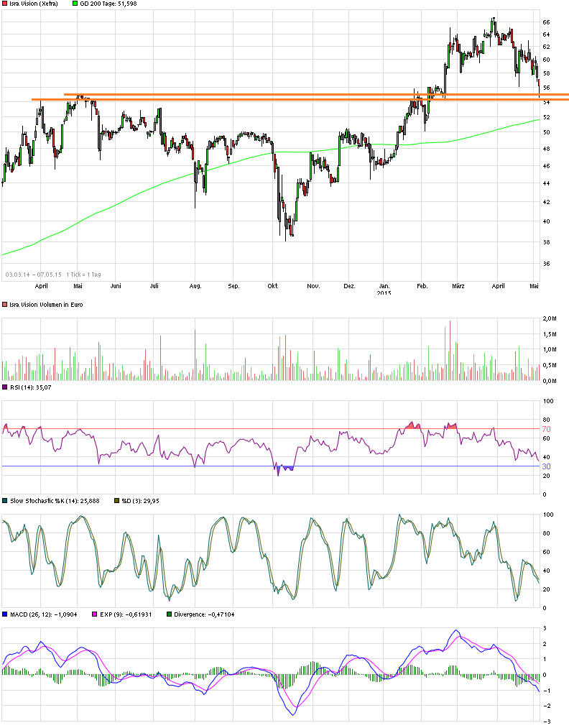569x728 pixels.
Task: Click the purple RSI (14) legend swatch
Action: 5,386
